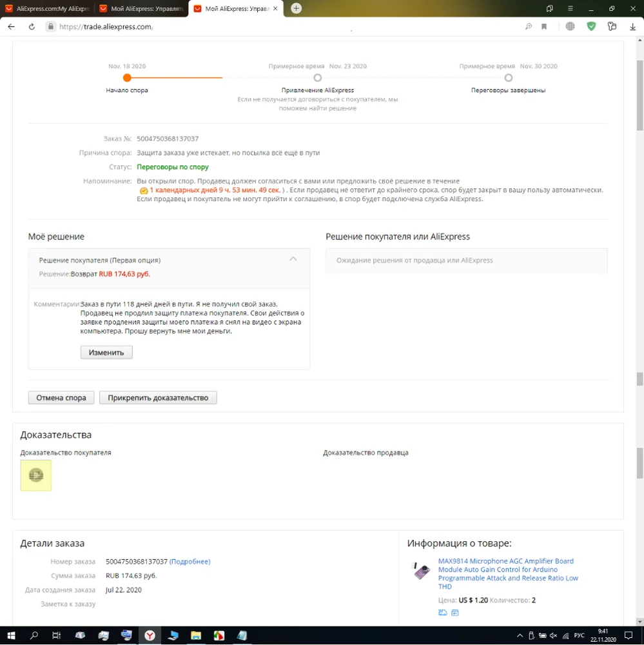Open the browser hamburger menu

[x=570, y=8]
